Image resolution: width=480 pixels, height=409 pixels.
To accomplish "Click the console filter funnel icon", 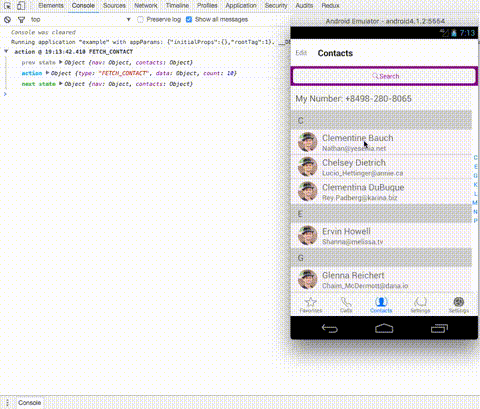I will pyautogui.click(x=21, y=20).
